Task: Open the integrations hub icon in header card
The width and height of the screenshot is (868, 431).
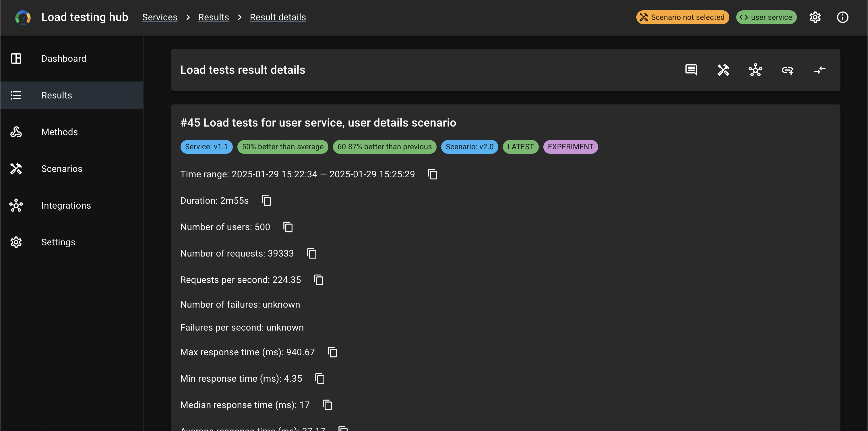Action: (755, 70)
